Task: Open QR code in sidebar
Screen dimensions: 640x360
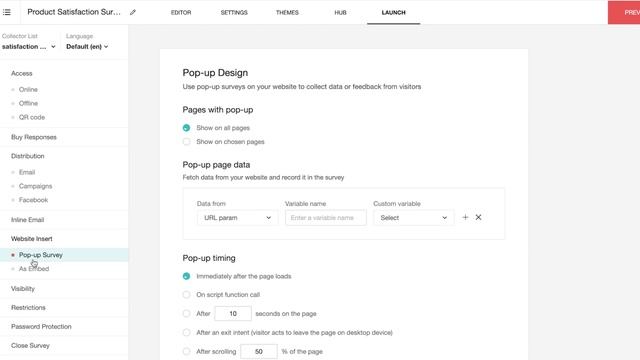Action: 32,117
